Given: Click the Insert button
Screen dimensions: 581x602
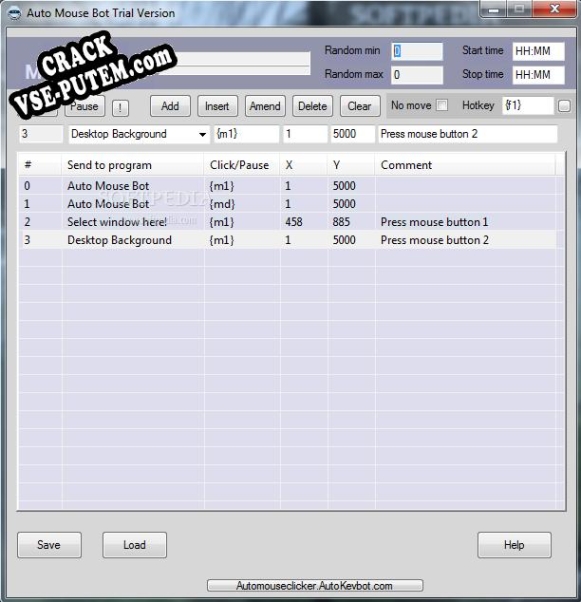Looking at the screenshot, I should (217, 106).
